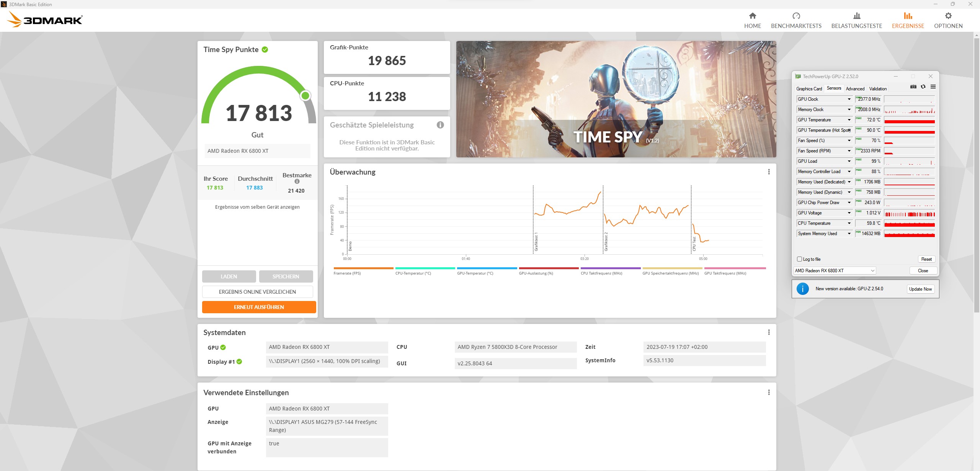Screen dimensions: 980x471
Task: Click the Grafiktest 1 marker in chart
Action: coord(536,241)
